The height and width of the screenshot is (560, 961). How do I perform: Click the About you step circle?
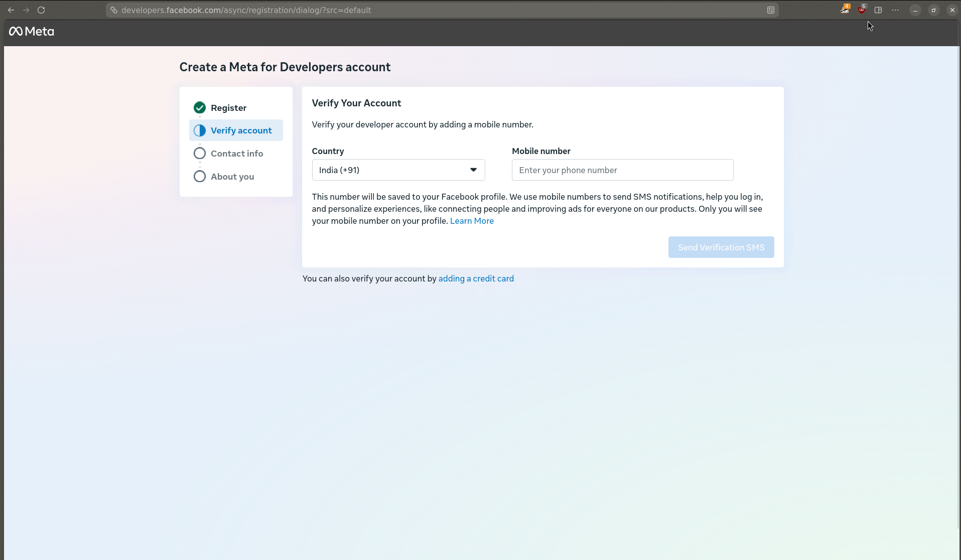pos(200,176)
